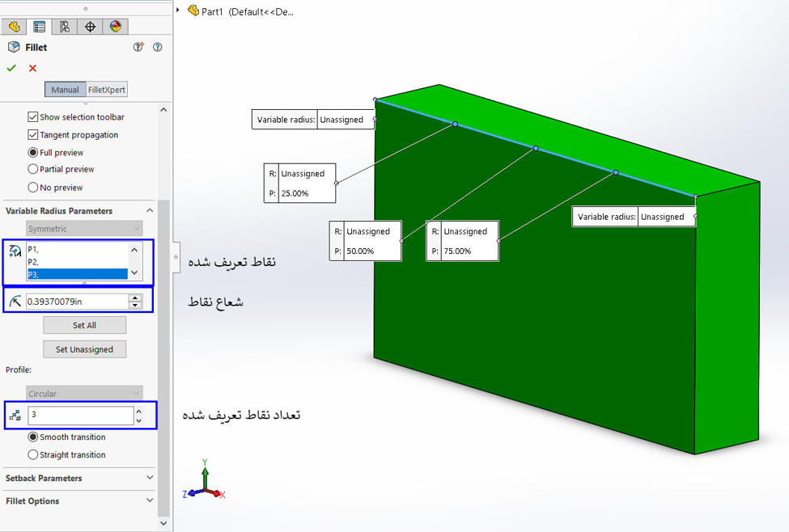This screenshot has width=789, height=532.
Task: Click the Fillet help question mark icon
Action: coord(157,47)
